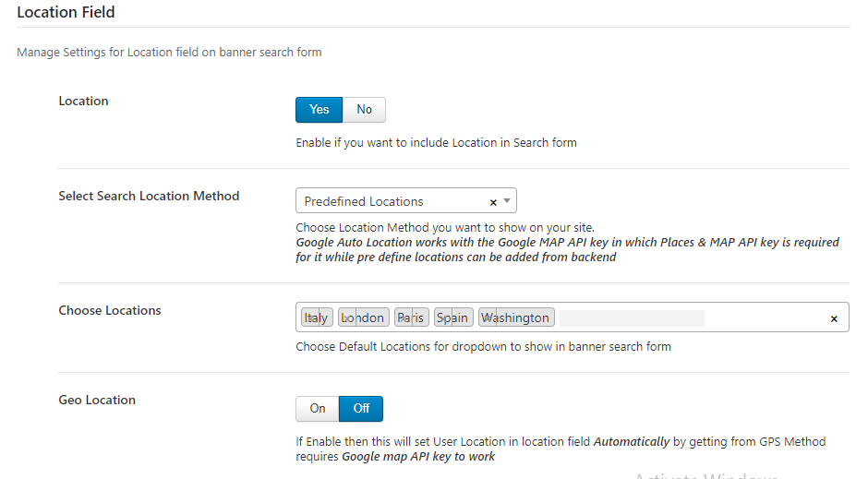Click the search method dropdown arrow
The image size is (868, 479).
click(507, 200)
